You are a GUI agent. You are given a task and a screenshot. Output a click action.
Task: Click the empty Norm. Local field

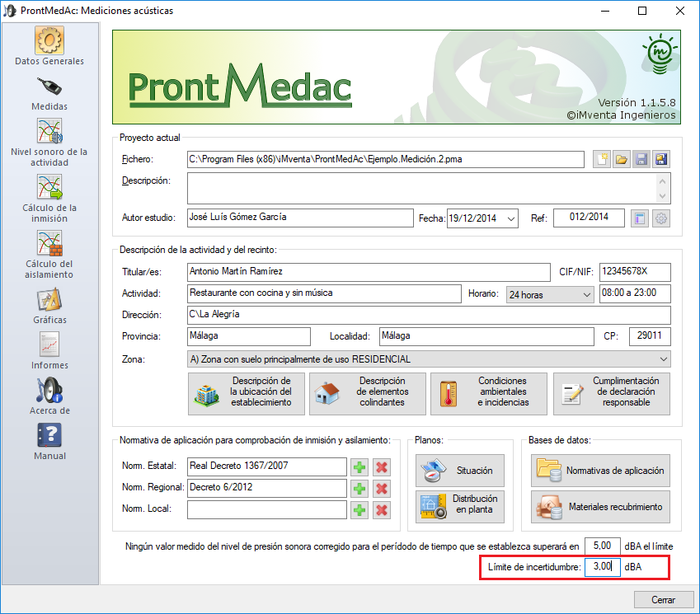click(x=267, y=509)
